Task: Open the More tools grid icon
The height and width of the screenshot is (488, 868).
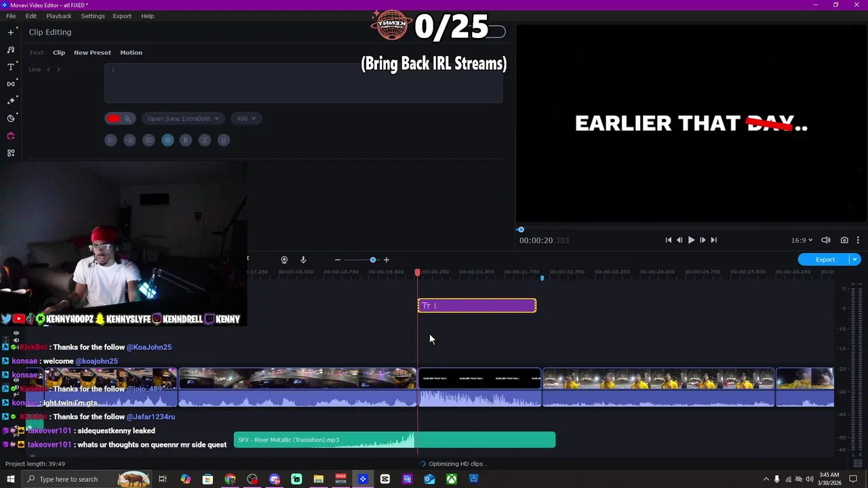Action: 11,153
